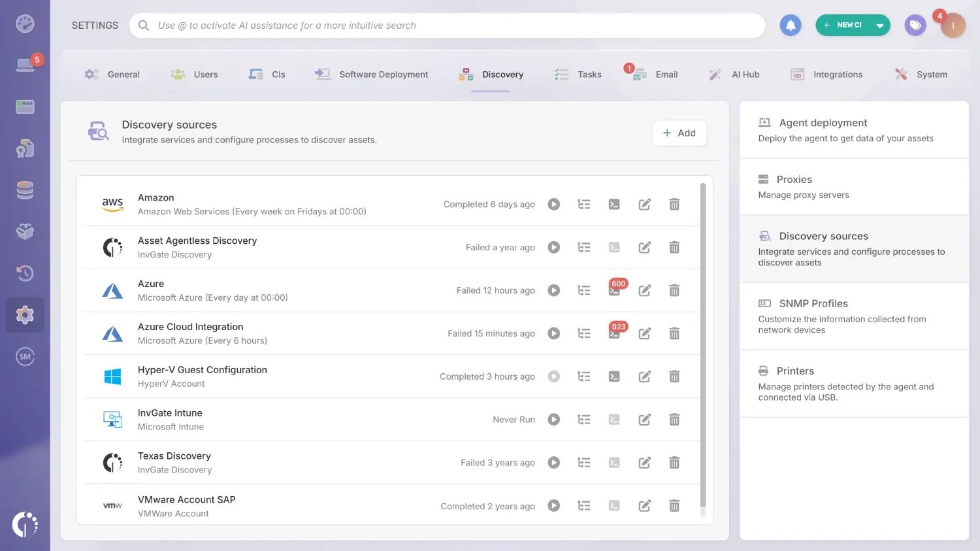
Task: Open the Software Deployment tab
Action: (372, 75)
